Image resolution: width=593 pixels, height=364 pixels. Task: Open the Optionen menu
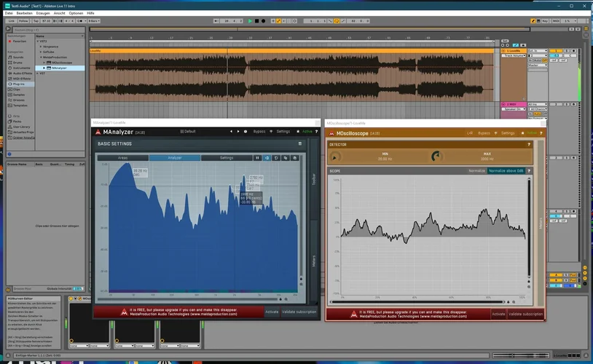tap(76, 13)
